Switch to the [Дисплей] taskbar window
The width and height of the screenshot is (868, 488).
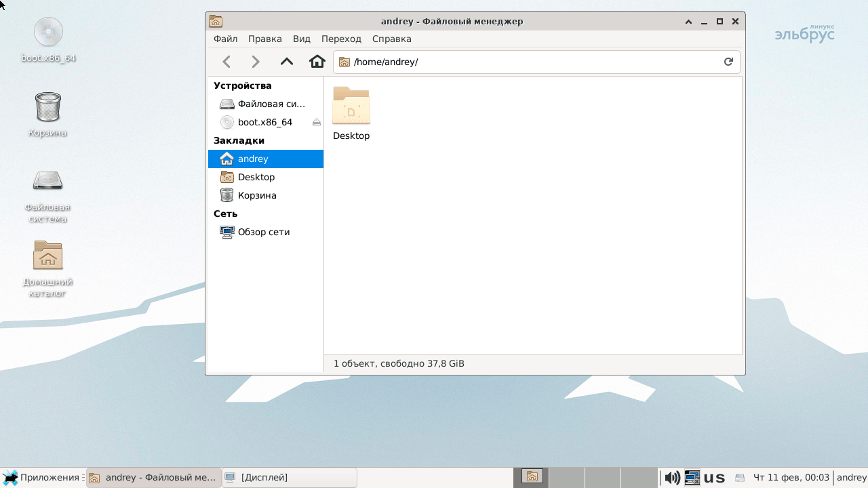point(290,478)
